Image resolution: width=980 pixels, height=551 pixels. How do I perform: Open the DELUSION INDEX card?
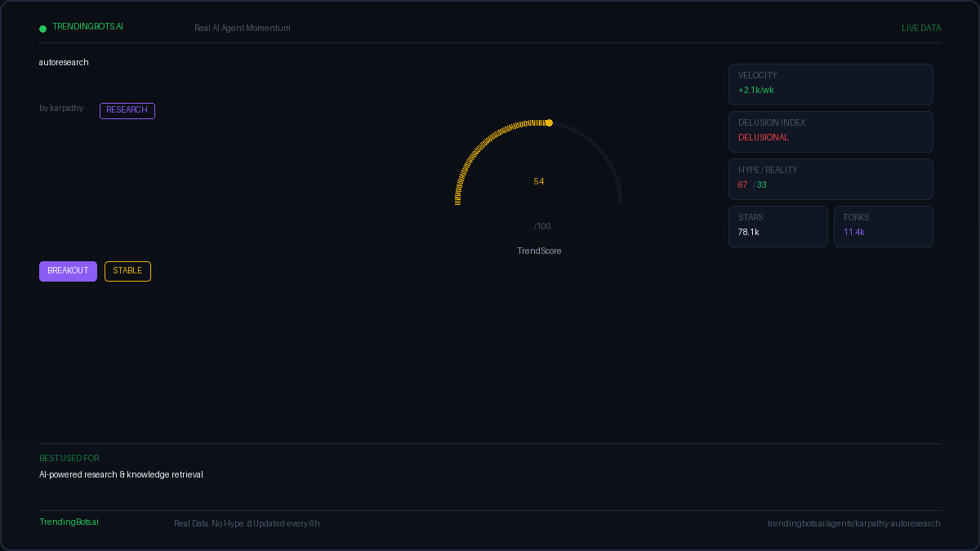coord(831,131)
